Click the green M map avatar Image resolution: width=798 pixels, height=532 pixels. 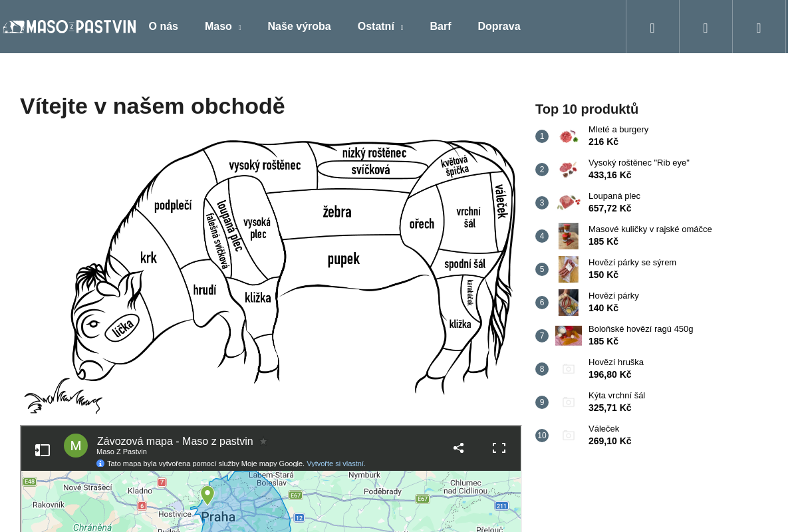click(76, 446)
